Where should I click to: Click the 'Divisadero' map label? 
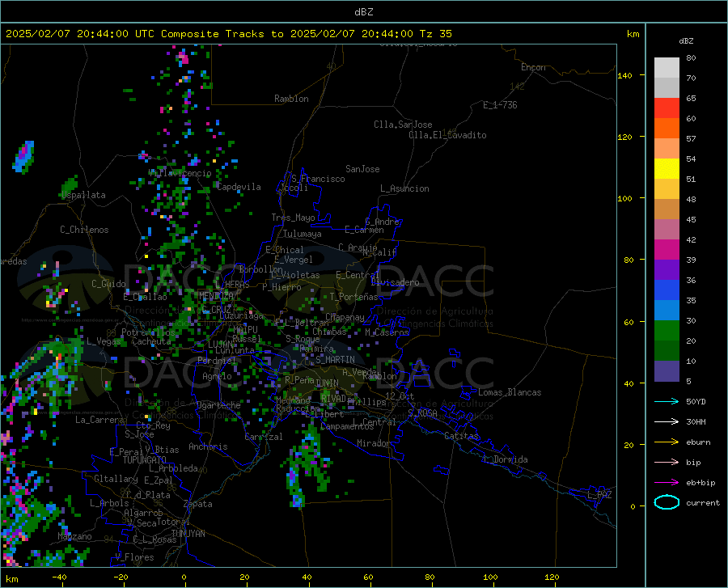[395, 282]
